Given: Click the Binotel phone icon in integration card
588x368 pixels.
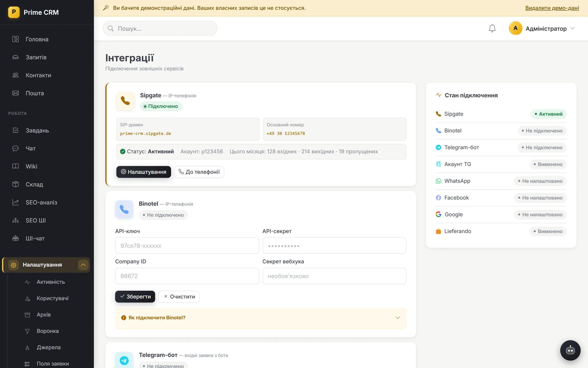Looking at the screenshot, I should pyautogui.click(x=124, y=209).
